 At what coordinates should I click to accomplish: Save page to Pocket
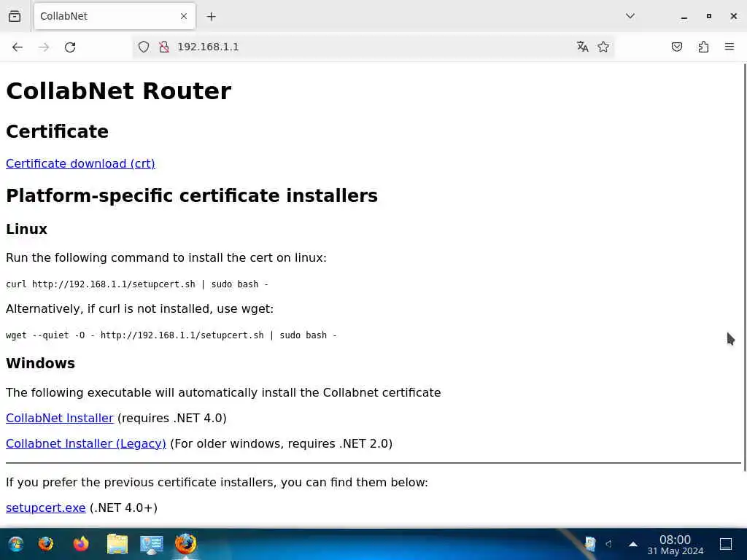click(x=676, y=47)
